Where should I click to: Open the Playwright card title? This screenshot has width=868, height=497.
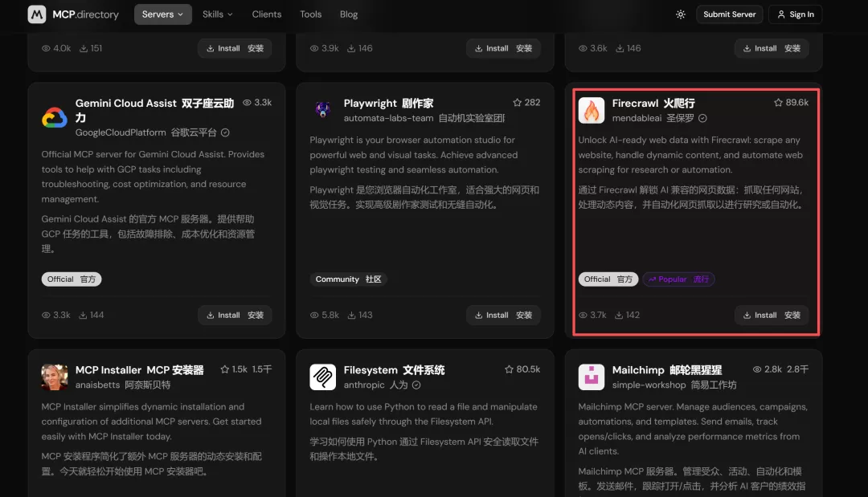(388, 104)
